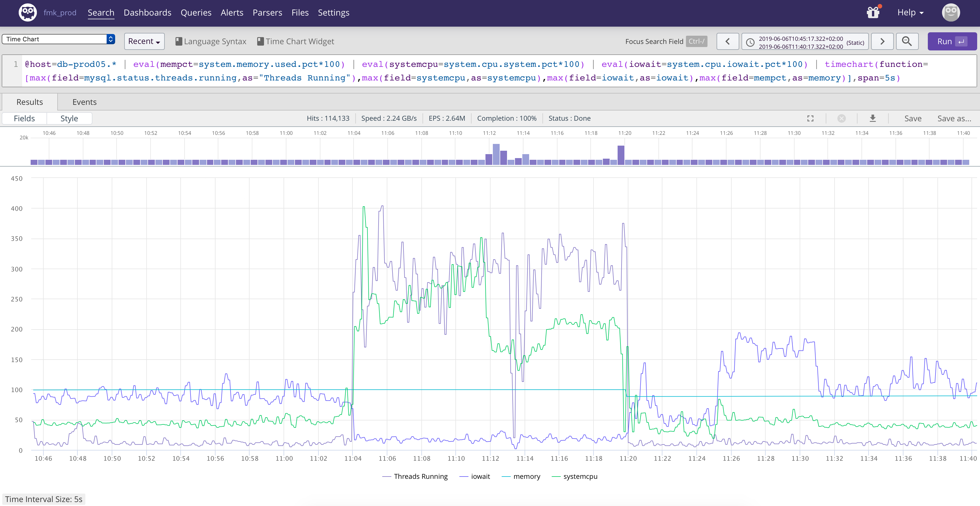Switch to the Events tab
Screen dimensions: 980x506
coord(85,102)
